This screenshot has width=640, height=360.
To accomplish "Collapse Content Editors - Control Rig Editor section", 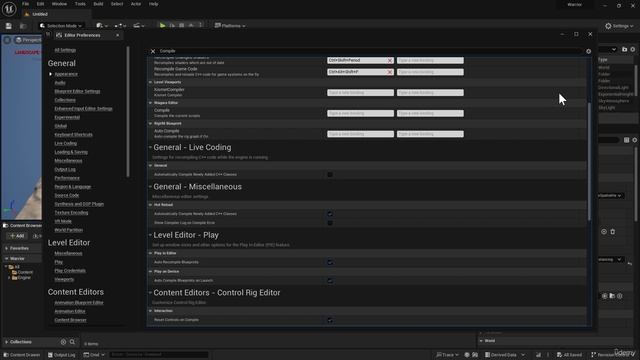I will pyautogui.click(x=150, y=293).
